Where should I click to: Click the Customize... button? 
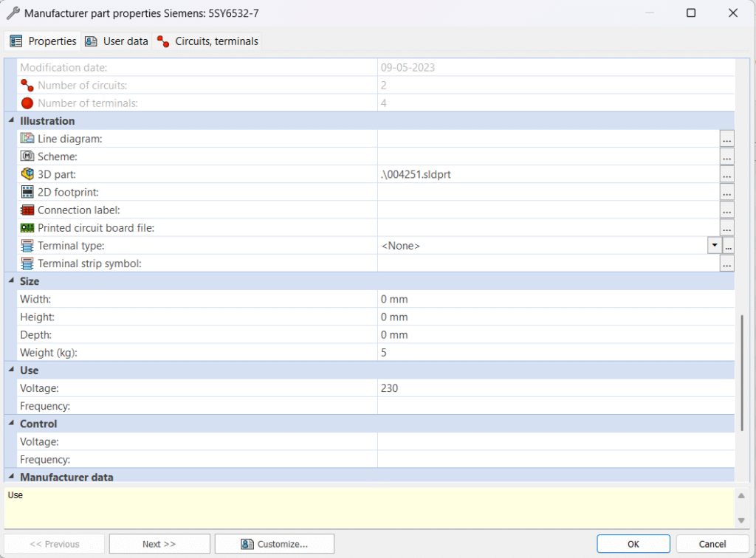tap(274, 544)
